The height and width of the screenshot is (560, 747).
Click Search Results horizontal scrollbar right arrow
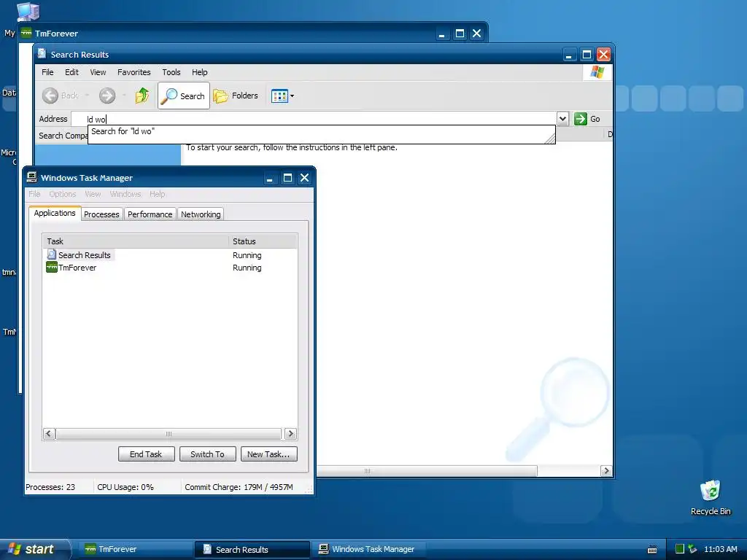[606, 471]
